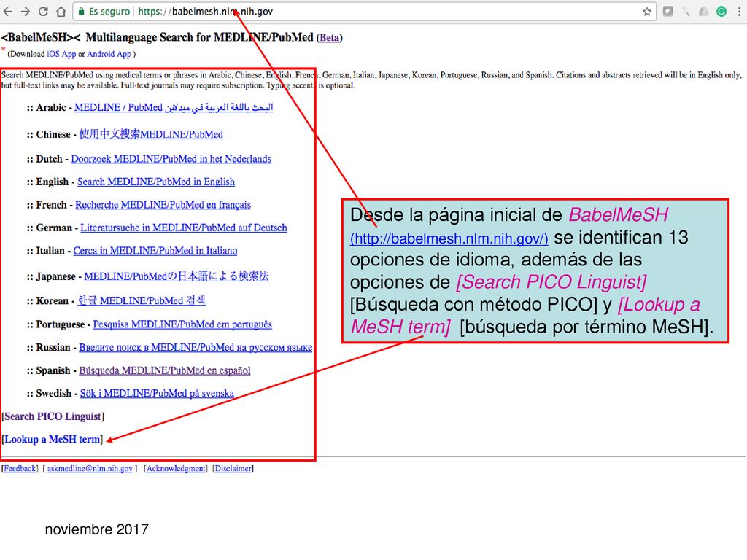Image resolution: width=747 pixels, height=560 pixels.
Task: Open the Beta link in the title
Action: click(329, 38)
